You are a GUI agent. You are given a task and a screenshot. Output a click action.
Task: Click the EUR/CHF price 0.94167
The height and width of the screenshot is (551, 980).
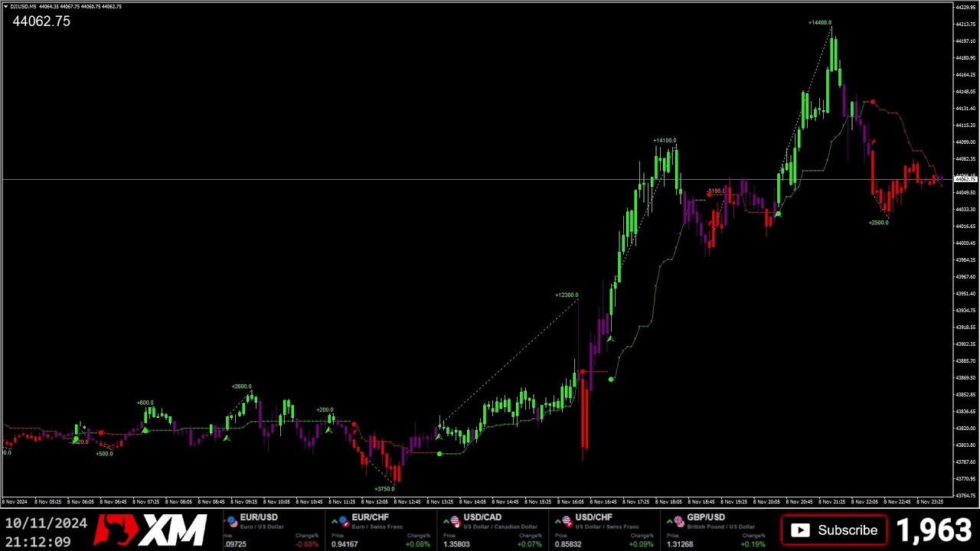[x=345, y=544]
